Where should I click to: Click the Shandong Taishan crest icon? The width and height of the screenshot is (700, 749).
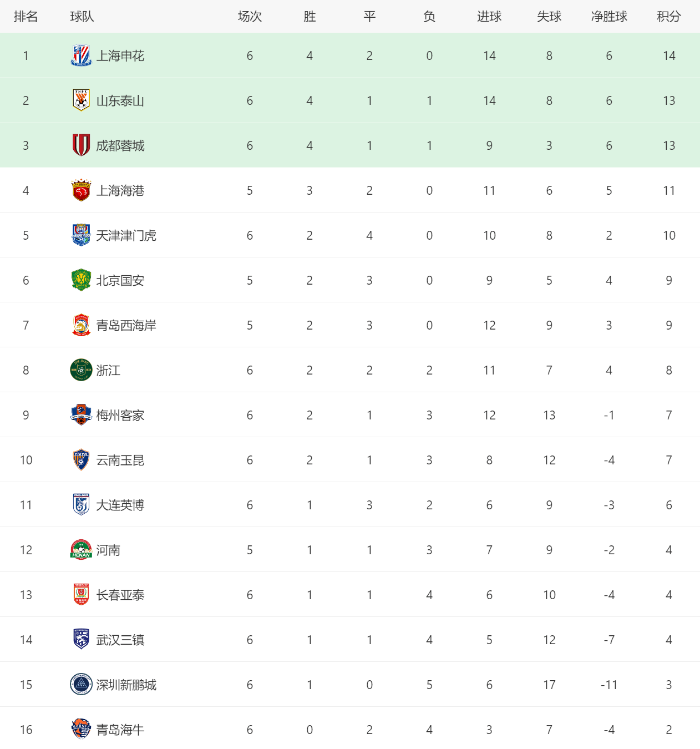(x=81, y=100)
